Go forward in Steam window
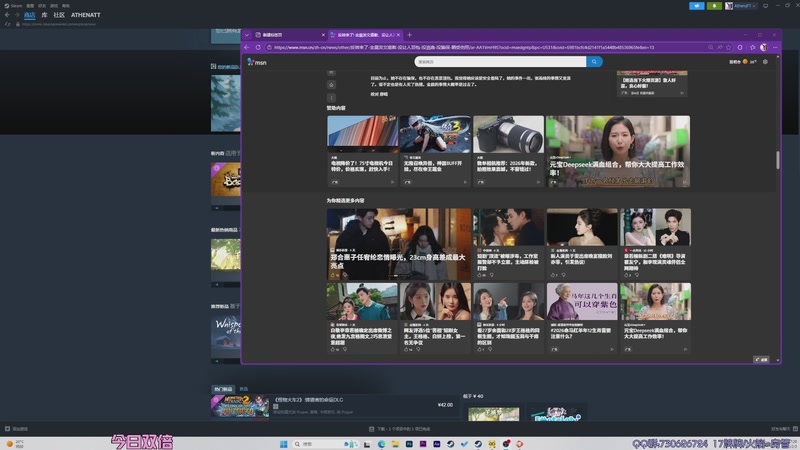 click(x=16, y=15)
